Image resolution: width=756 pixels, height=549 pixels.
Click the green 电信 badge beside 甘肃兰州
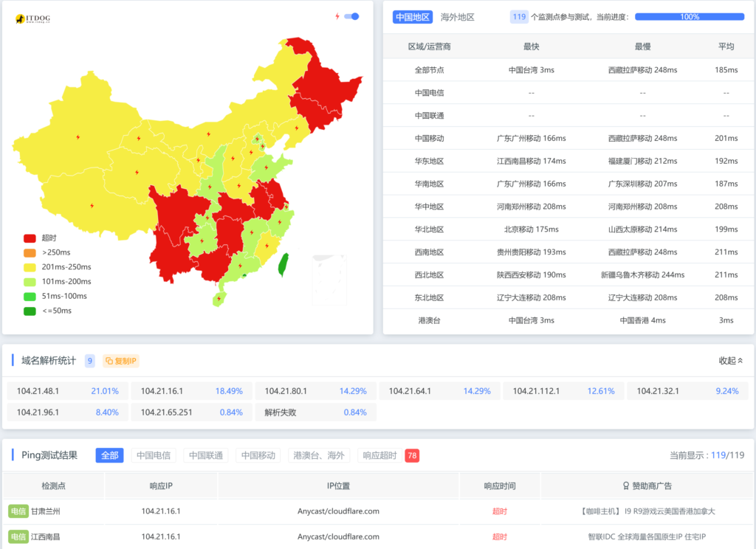18,511
